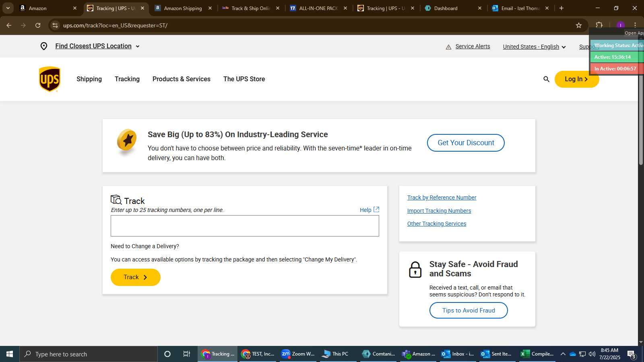The image size is (644, 362).
Task: Close the Dashboard tab
Action: [x=479, y=8]
